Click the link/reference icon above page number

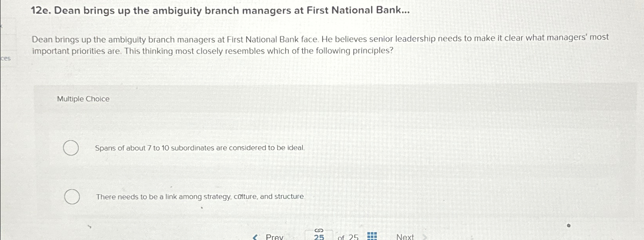point(319,230)
